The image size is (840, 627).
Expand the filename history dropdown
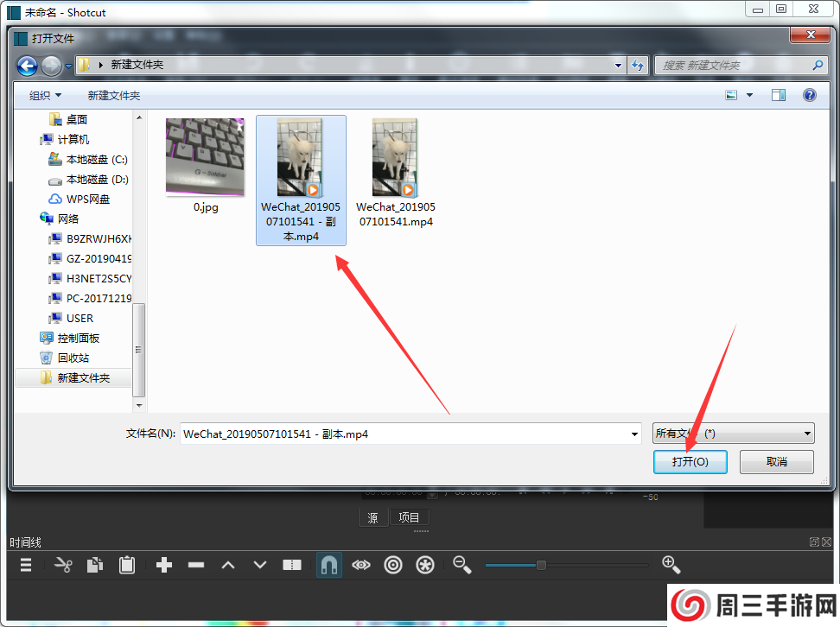(x=636, y=434)
